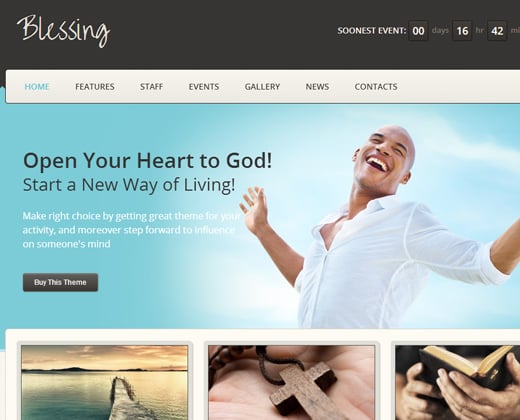Click the smiling man slider image
The height and width of the screenshot is (420, 520).
(380, 227)
